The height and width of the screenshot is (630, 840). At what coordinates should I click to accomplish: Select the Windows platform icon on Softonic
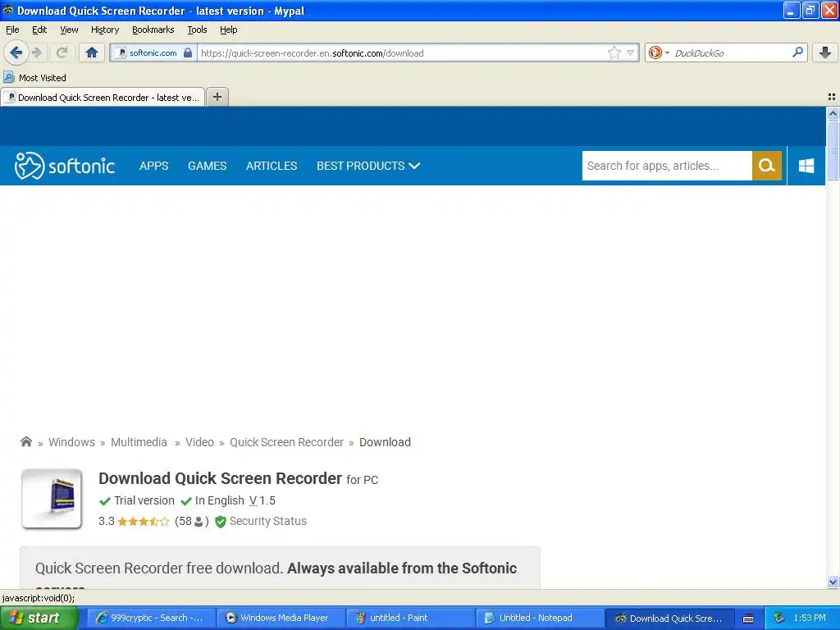806,166
